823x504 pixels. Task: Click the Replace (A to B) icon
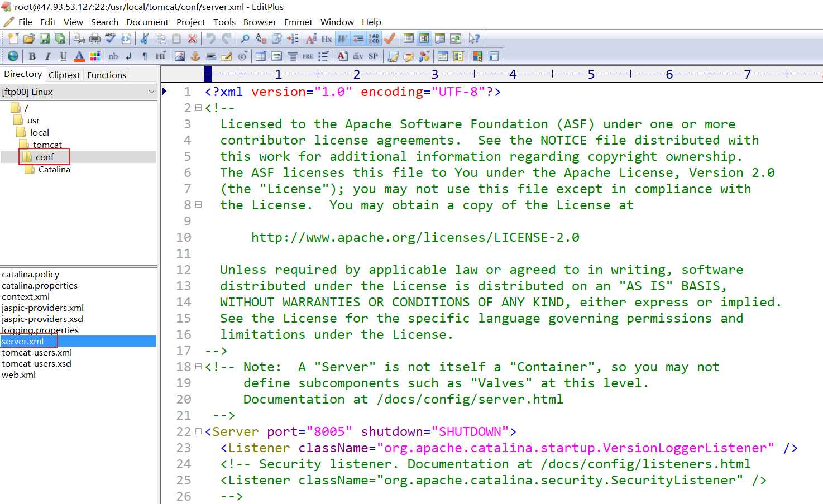261,39
